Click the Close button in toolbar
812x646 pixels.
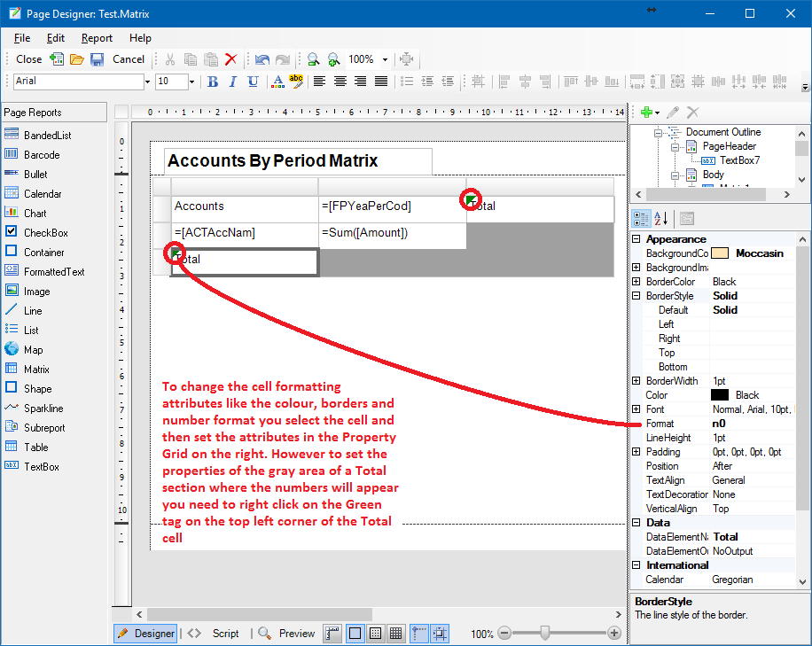coord(29,59)
